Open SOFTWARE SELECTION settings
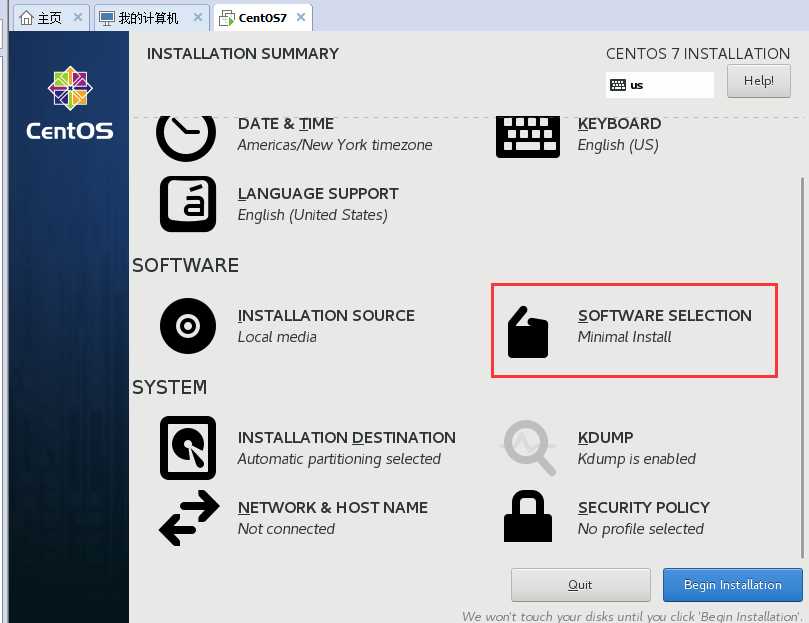809x623 pixels. tap(665, 315)
